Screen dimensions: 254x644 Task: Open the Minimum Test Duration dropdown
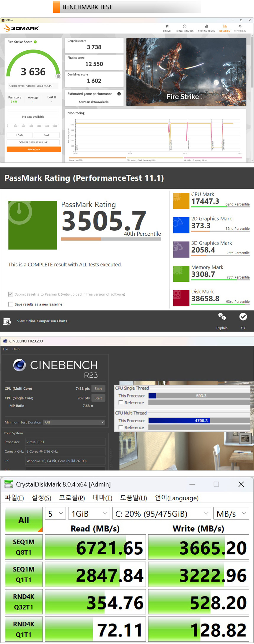coord(74,422)
